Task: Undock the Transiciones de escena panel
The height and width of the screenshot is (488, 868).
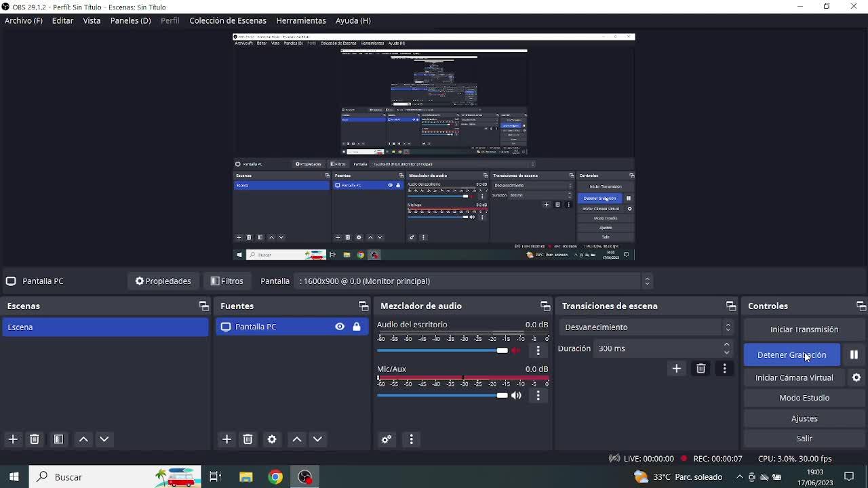Action: point(731,306)
